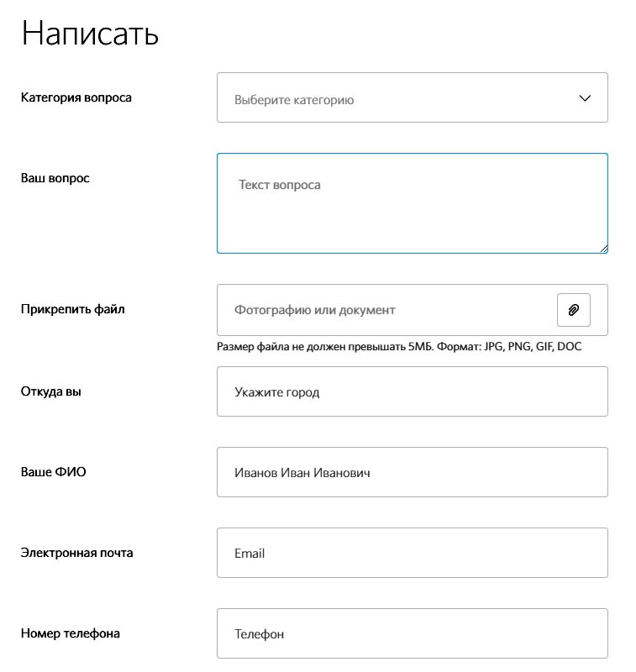Click the "Номер телефона" label

[x=71, y=633]
